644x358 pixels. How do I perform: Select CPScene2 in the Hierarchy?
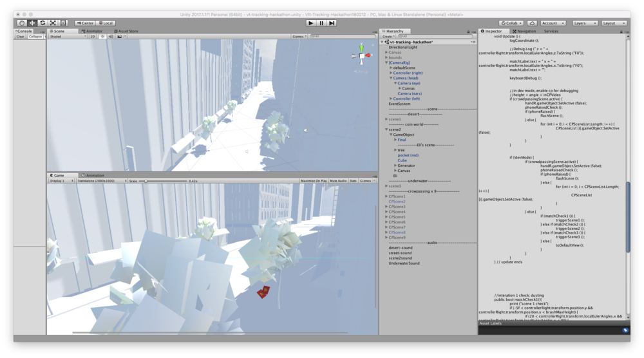[x=397, y=202]
